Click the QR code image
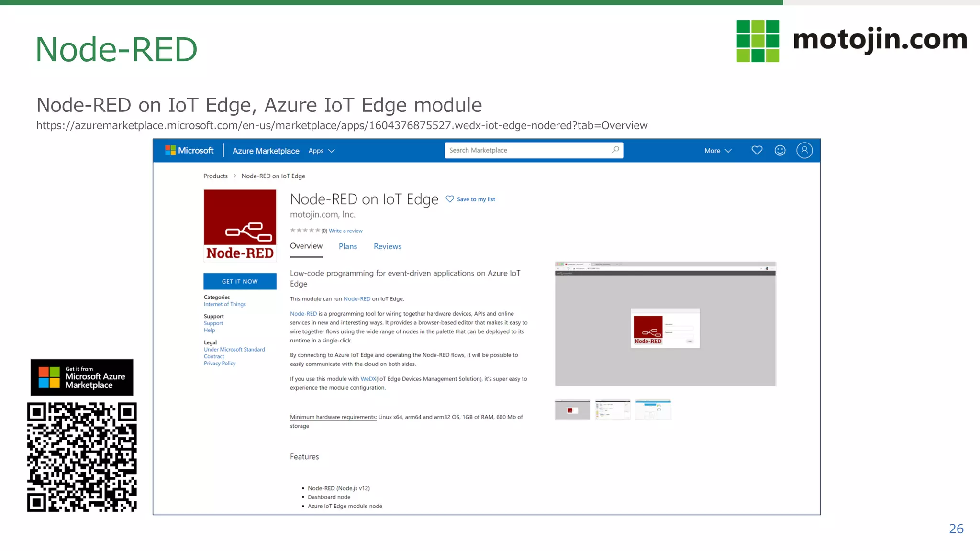The height and width of the screenshot is (551, 980). pos(82,457)
